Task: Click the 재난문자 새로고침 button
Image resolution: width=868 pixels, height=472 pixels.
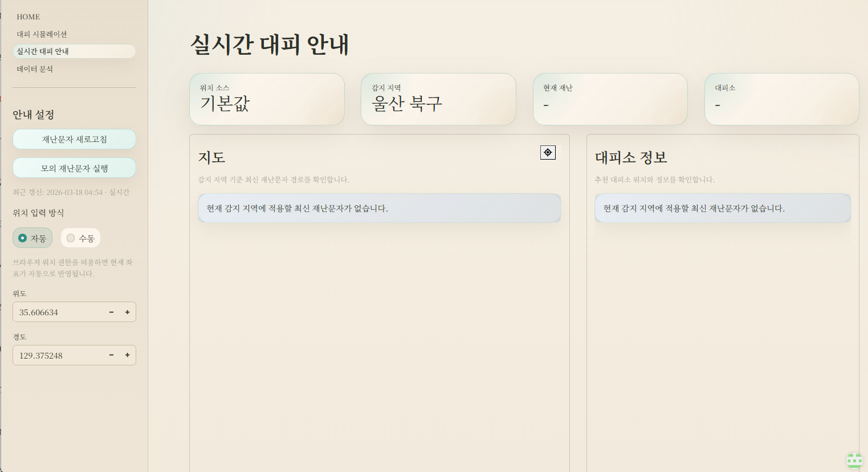Action: [x=74, y=139]
